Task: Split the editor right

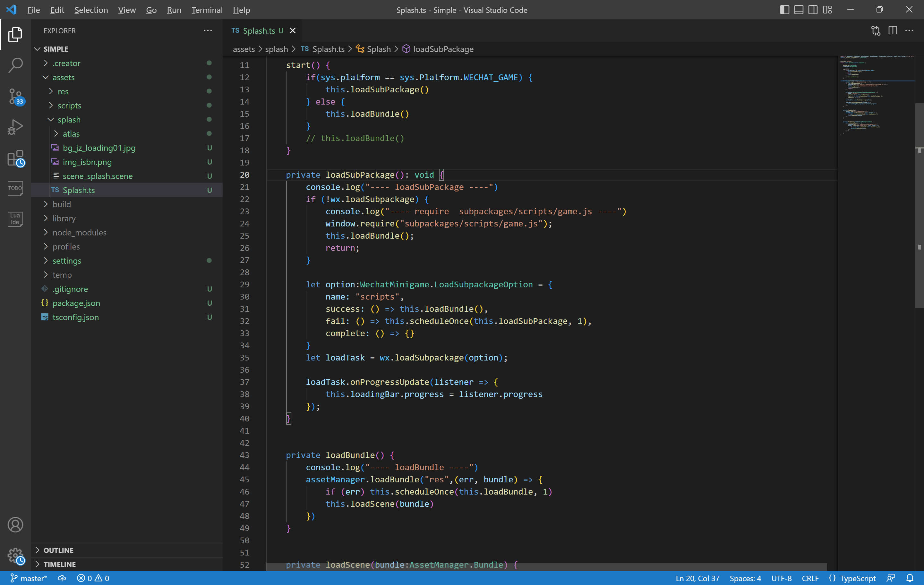Action: pyautogui.click(x=893, y=31)
